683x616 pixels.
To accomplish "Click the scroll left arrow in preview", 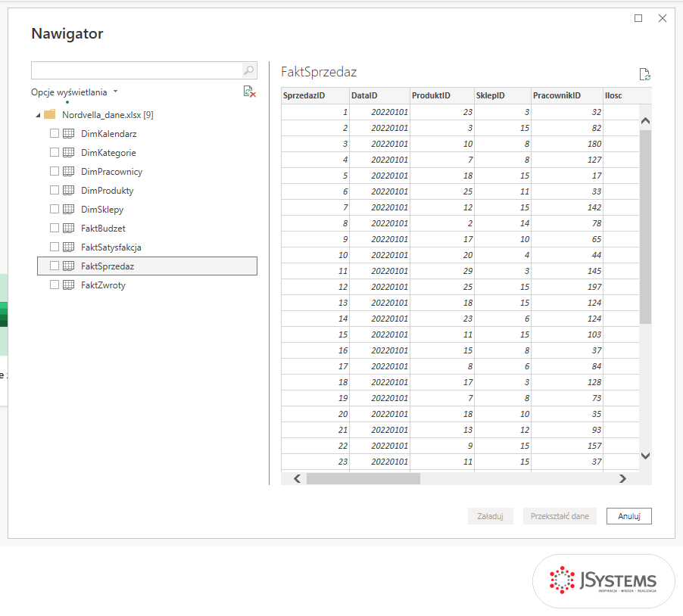I will (x=297, y=479).
